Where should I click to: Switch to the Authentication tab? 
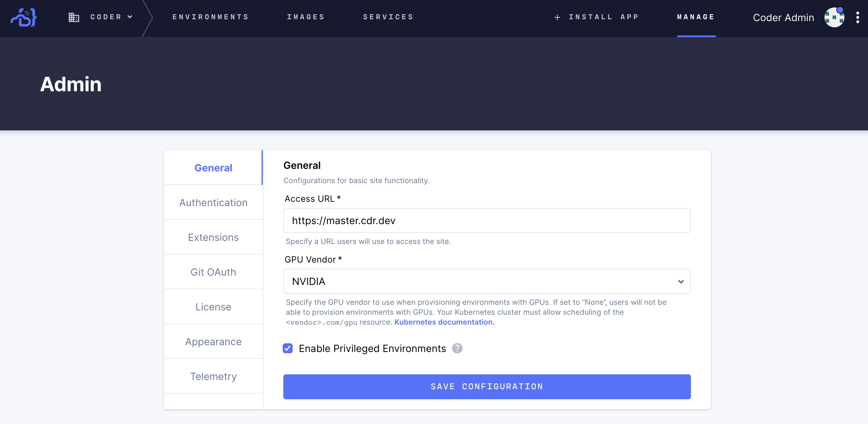[213, 203]
